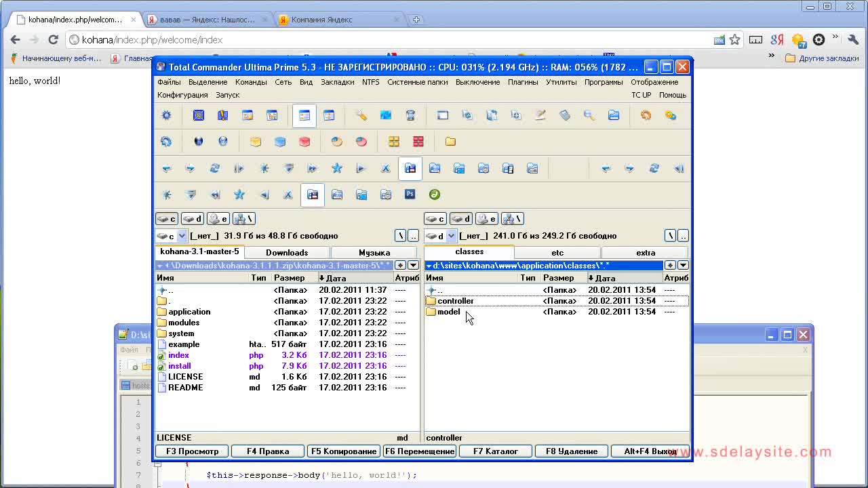Select the 'model' folder in right panel
This screenshot has height=488, width=868.
coord(448,312)
